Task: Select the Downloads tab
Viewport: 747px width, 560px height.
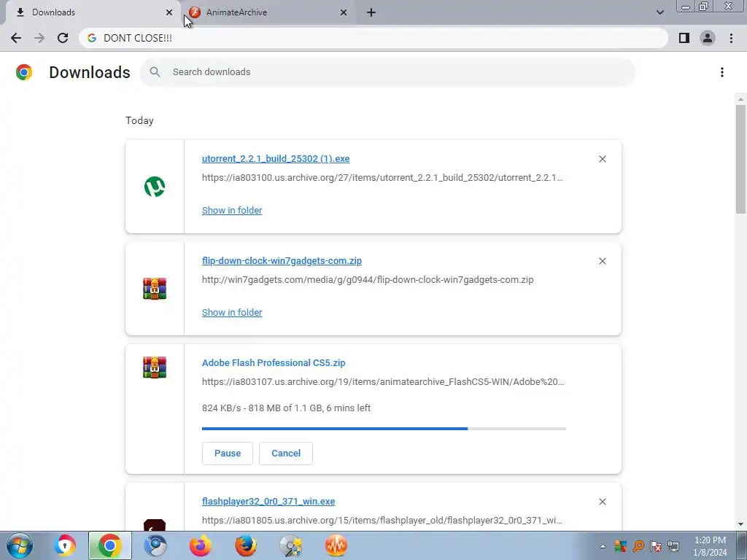Action: pos(93,13)
